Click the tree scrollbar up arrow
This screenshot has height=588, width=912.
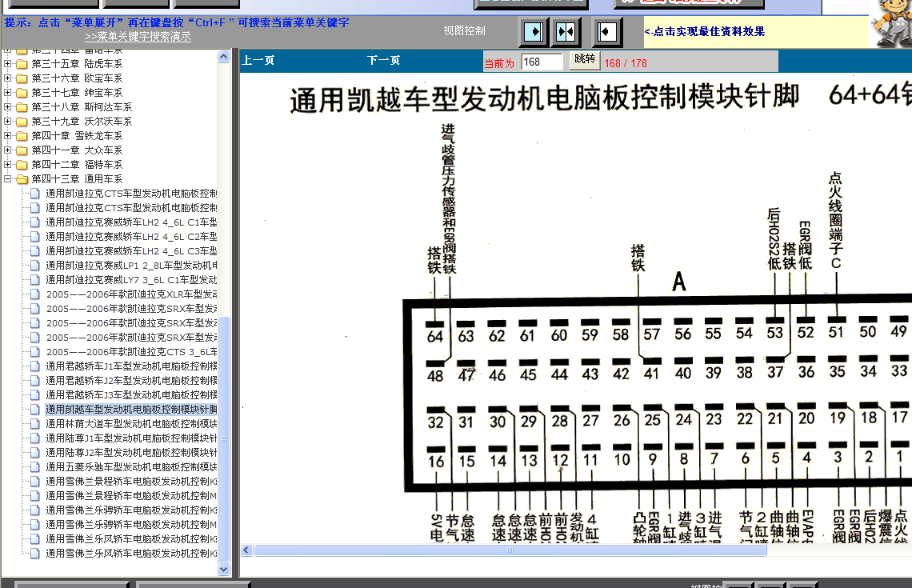[224, 57]
